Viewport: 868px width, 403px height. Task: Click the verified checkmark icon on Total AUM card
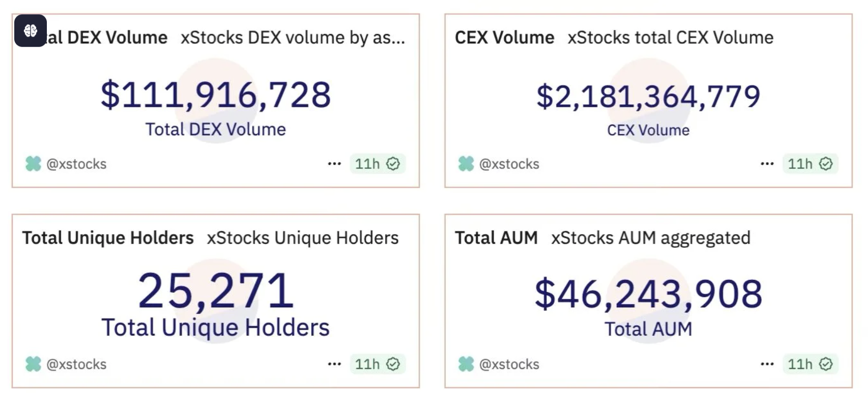tap(826, 364)
